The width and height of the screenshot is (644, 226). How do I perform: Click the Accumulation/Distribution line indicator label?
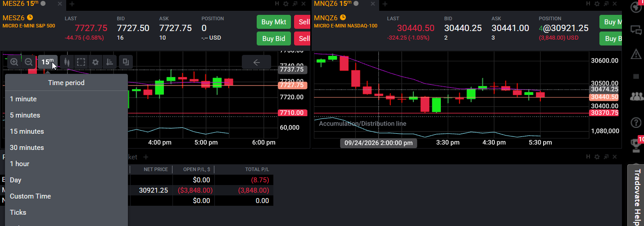(363, 123)
